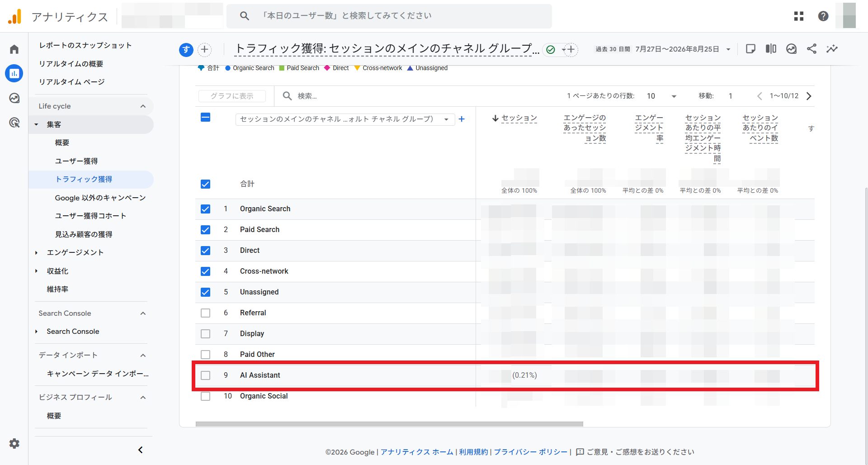The width and height of the screenshot is (868, 465).
Task: Open the channel group dimension dropdown
Action: (x=345, y=119)
